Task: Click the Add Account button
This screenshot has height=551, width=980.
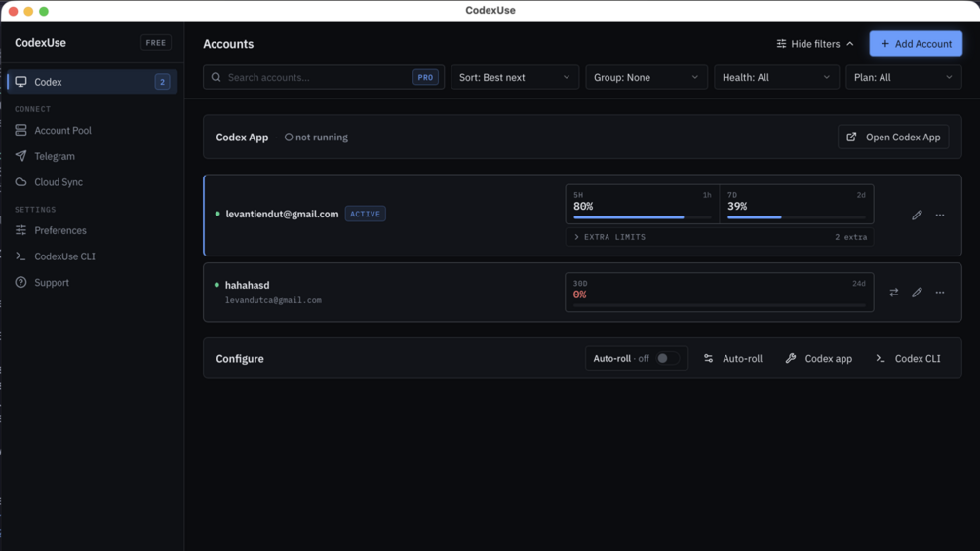Action: [916, 44]
